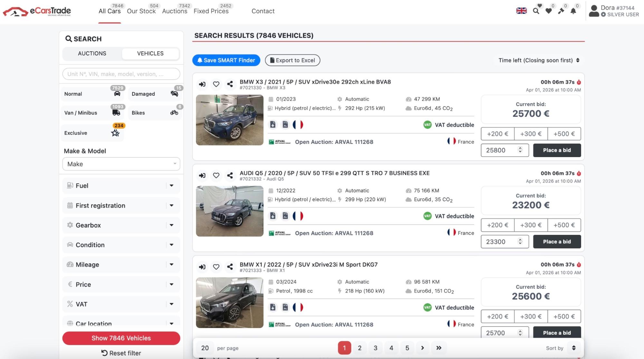The height and width of the screenshot is (359, 644).
Task: Favorite the BMW X3 with heart icon
Action: [x=216, y=84]
